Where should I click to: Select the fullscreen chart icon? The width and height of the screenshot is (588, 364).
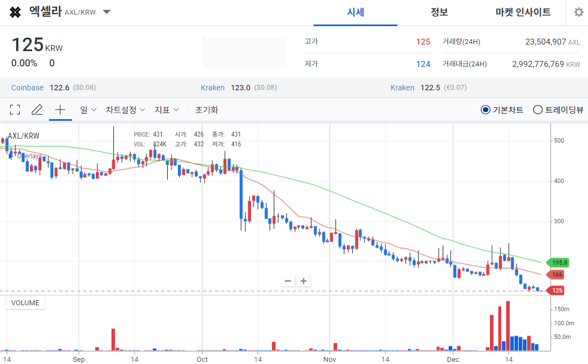pos(15,109)
